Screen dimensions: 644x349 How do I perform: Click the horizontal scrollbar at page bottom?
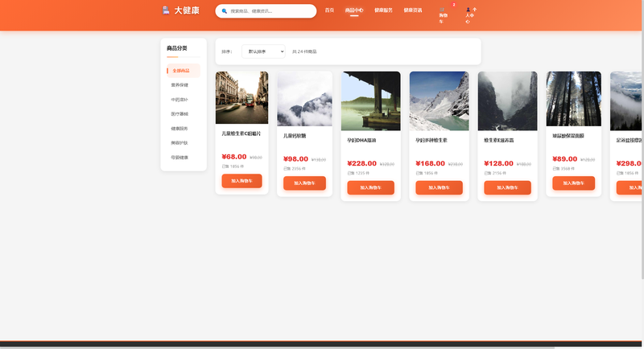tap(277, 347)
